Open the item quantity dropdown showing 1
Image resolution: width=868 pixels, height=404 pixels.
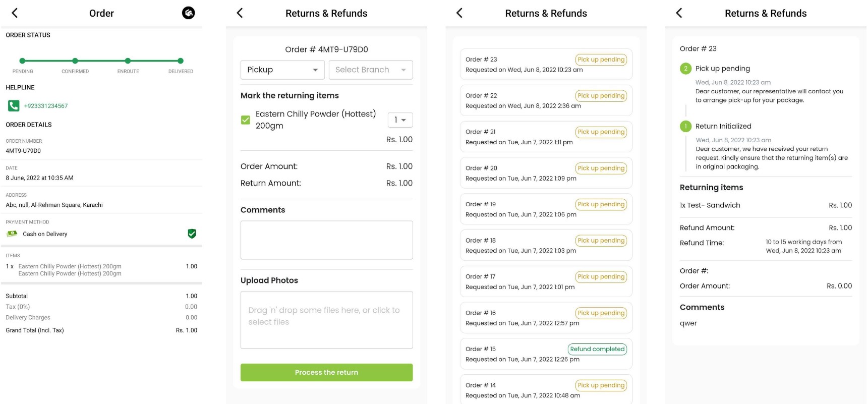point(400,120)
